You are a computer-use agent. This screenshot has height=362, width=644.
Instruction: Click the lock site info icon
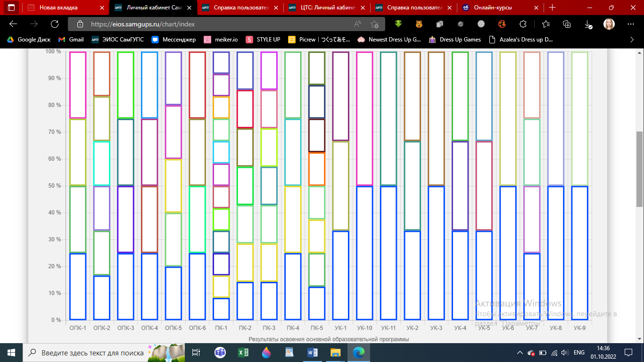point(80,24)
